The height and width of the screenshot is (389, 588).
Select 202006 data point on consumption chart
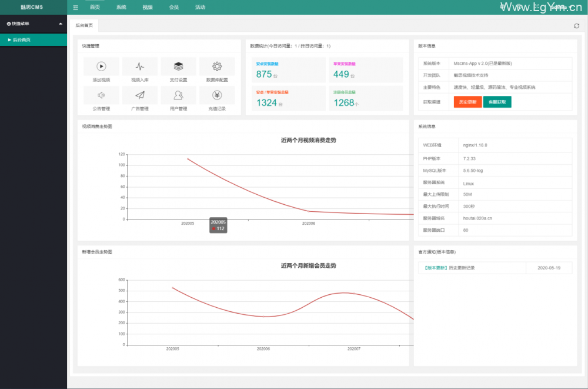point(309,211)
